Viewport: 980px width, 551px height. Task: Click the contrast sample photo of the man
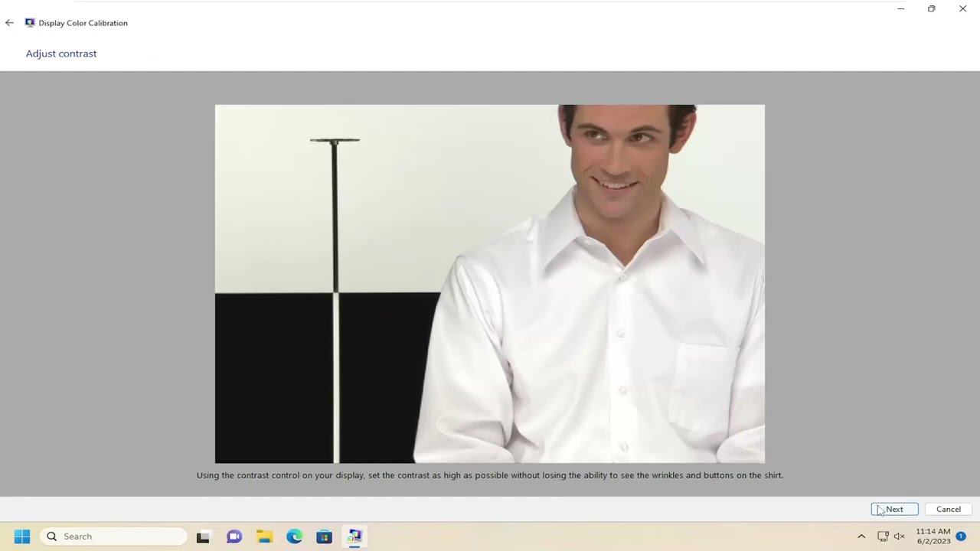[x=490, y=284]
